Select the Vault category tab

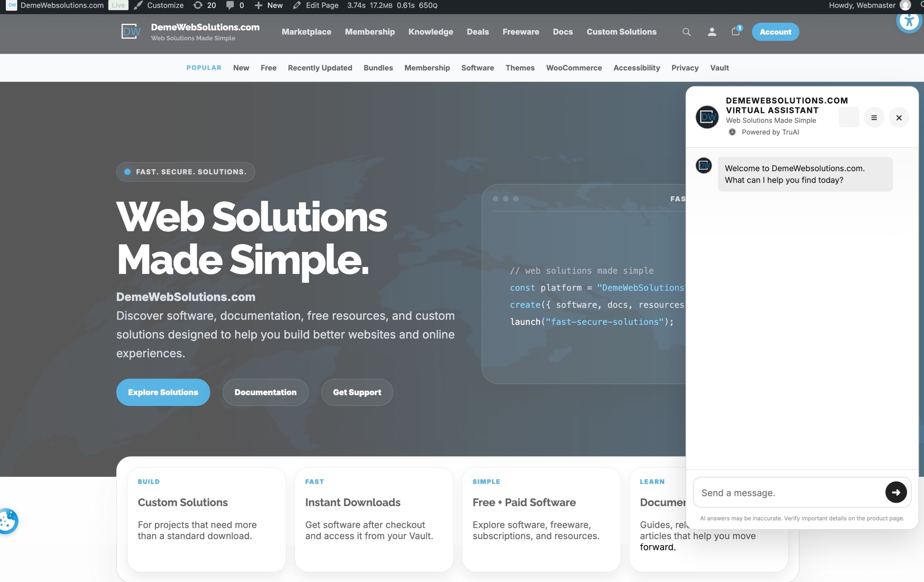tap(719, 68)
